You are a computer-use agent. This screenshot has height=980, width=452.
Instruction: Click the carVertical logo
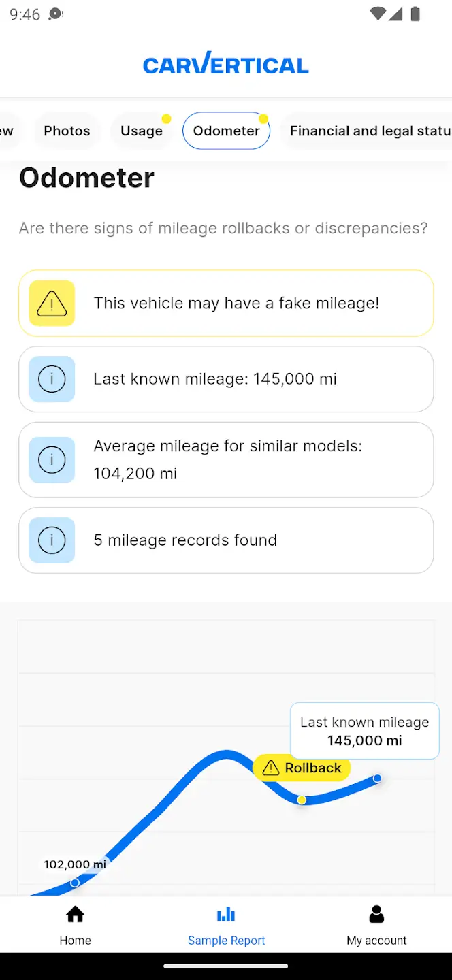226,65
